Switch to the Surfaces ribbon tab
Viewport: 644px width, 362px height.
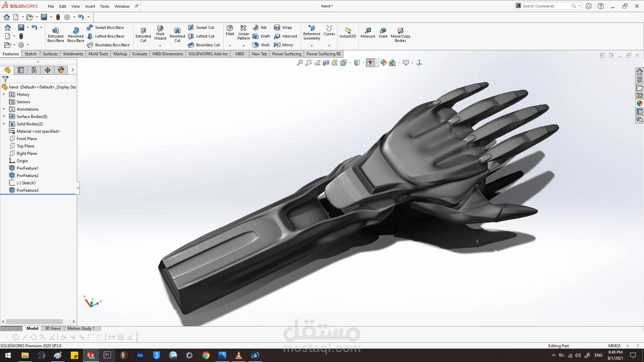click(x=50, y=54)
